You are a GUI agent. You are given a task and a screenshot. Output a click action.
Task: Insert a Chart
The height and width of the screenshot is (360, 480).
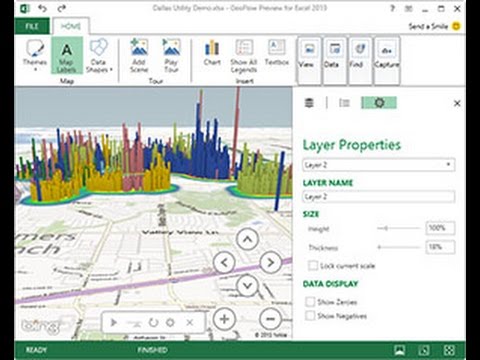(212, 52)
